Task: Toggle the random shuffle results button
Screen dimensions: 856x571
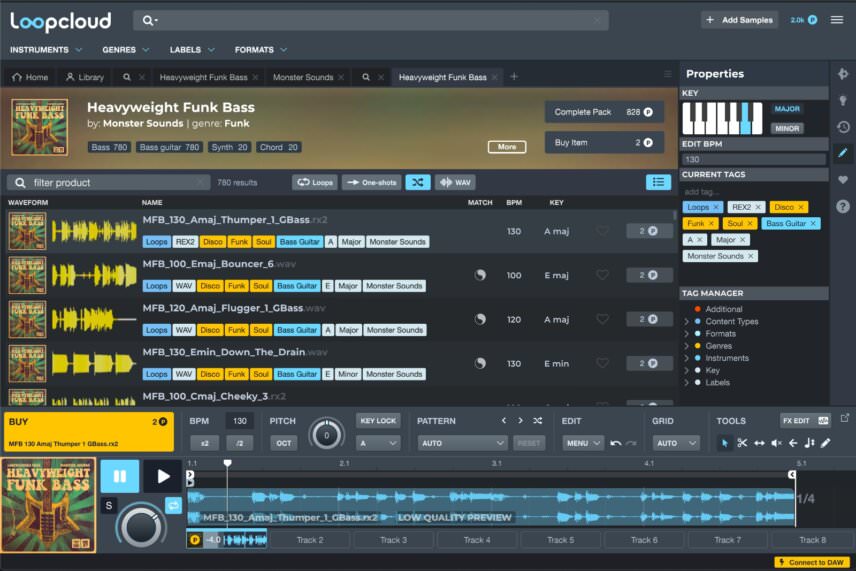Action: [x=418, y=182]
